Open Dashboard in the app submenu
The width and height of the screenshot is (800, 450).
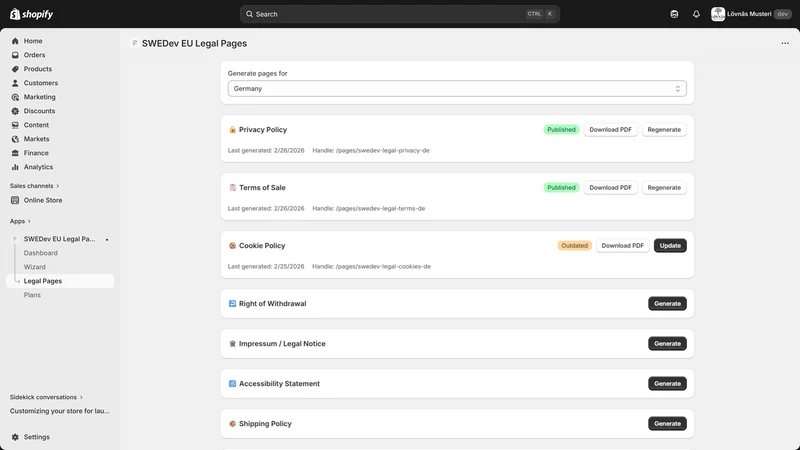(x=40, y=253)
